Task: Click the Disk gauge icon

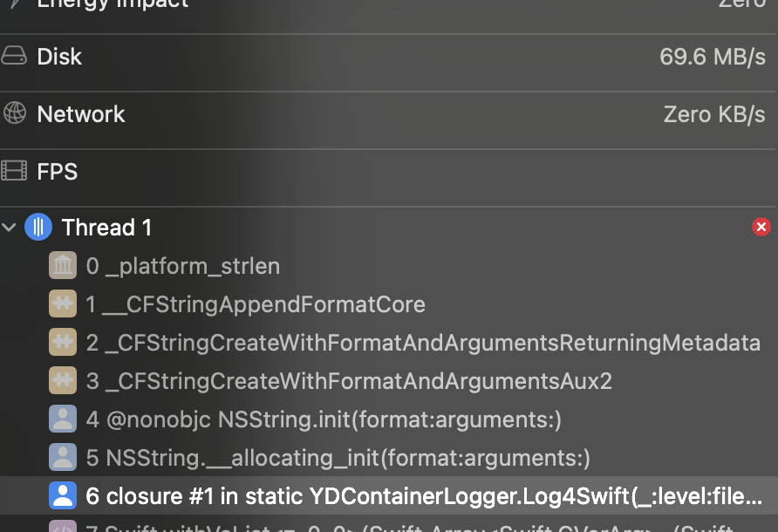Action: 14,57
